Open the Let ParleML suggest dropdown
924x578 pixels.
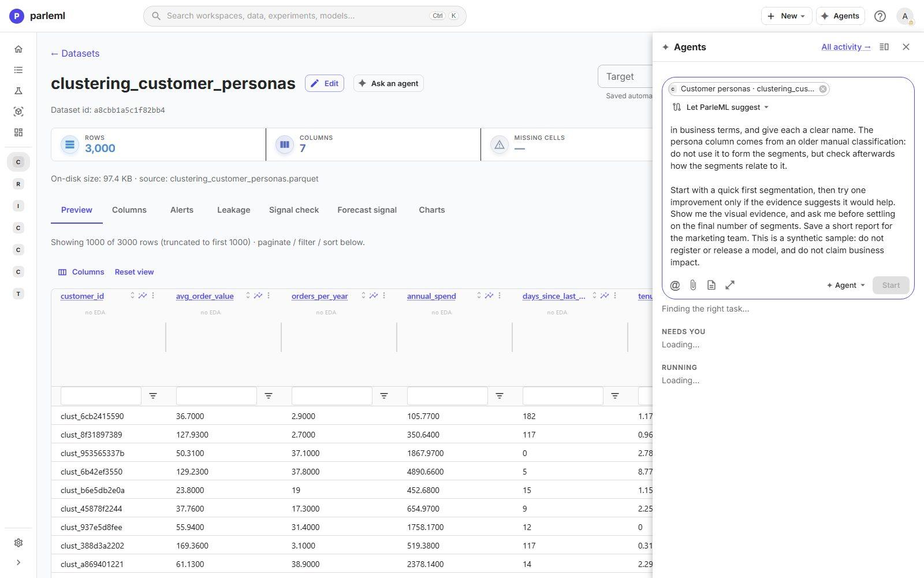point(721,108)
